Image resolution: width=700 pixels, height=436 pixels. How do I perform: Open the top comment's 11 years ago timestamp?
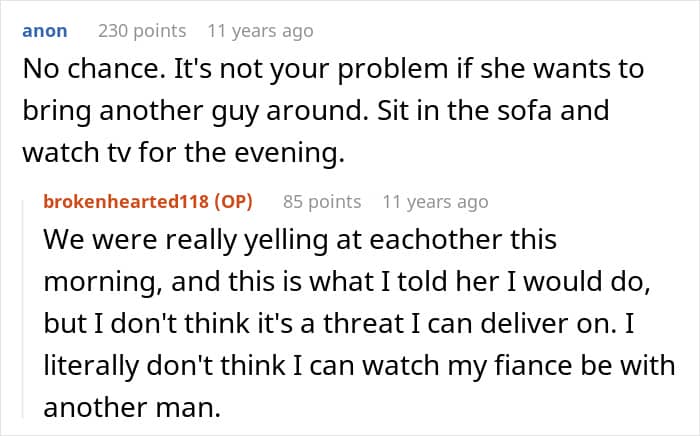[260, 31]
